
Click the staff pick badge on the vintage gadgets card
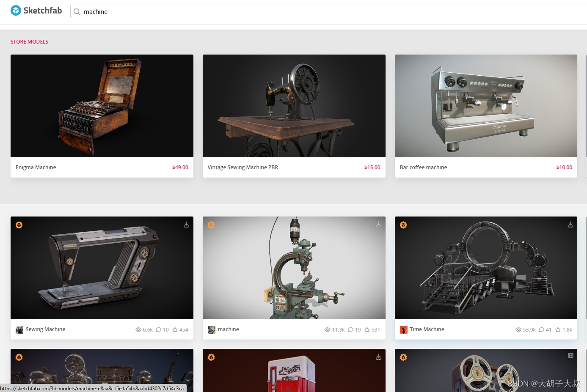[19, 357]
